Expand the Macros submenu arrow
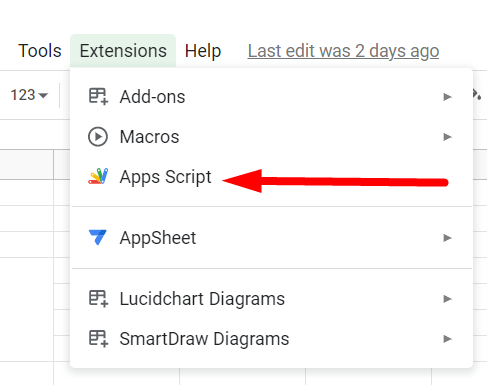Image resolution: width=487 pixels, height=385 pixels. pyautogui.click(x=447, y=137)
